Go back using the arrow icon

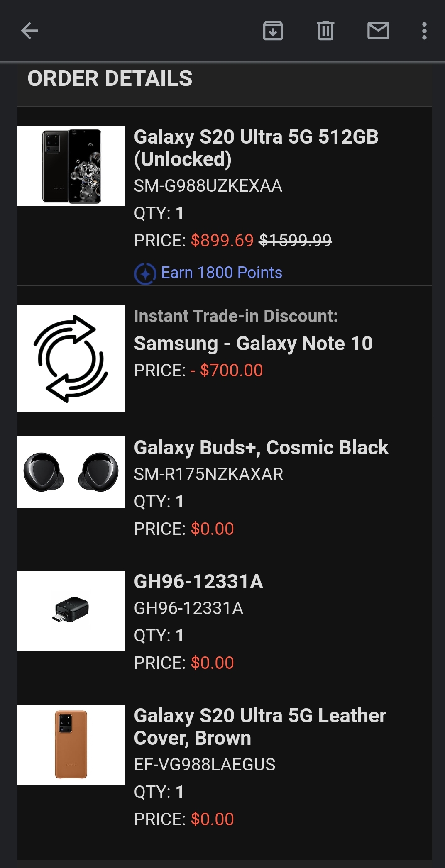pos(29,31)
